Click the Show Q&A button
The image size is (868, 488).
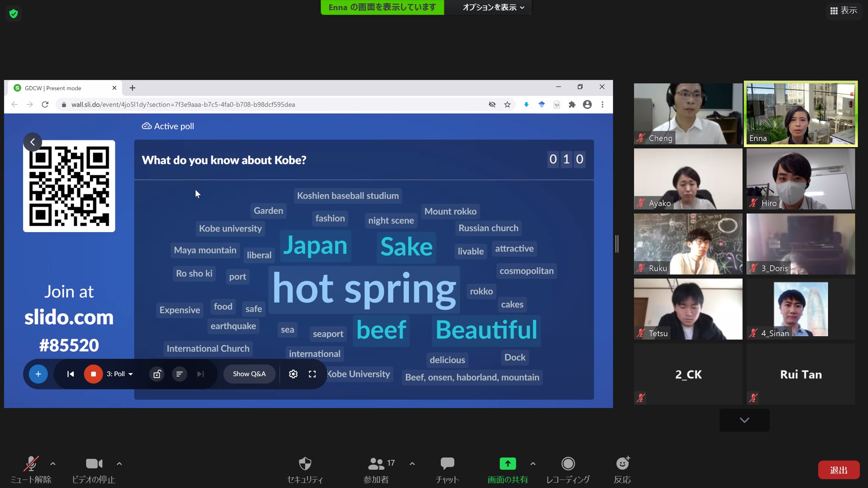[249, 373]
